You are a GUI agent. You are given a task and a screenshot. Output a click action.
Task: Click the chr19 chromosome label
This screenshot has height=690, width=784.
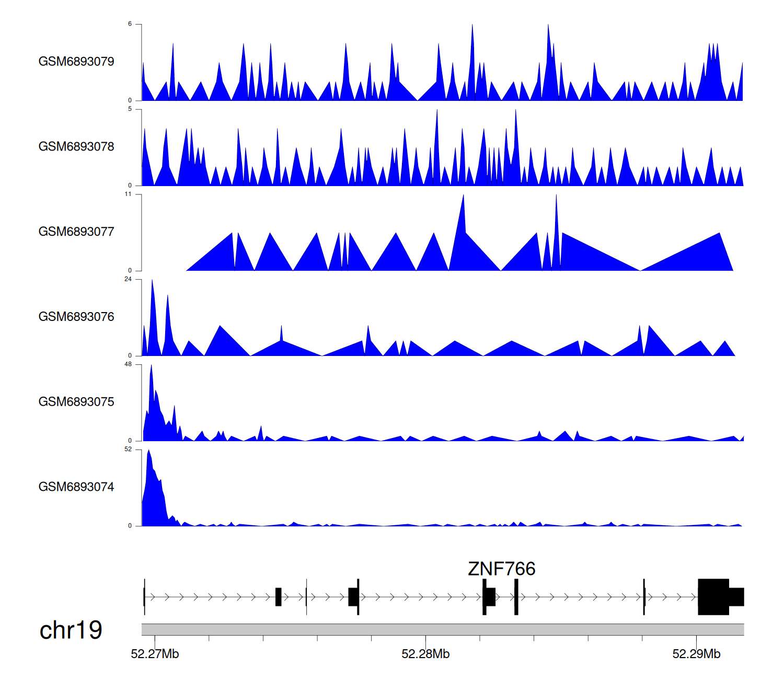pyautogui.click(x=71, y=630)
